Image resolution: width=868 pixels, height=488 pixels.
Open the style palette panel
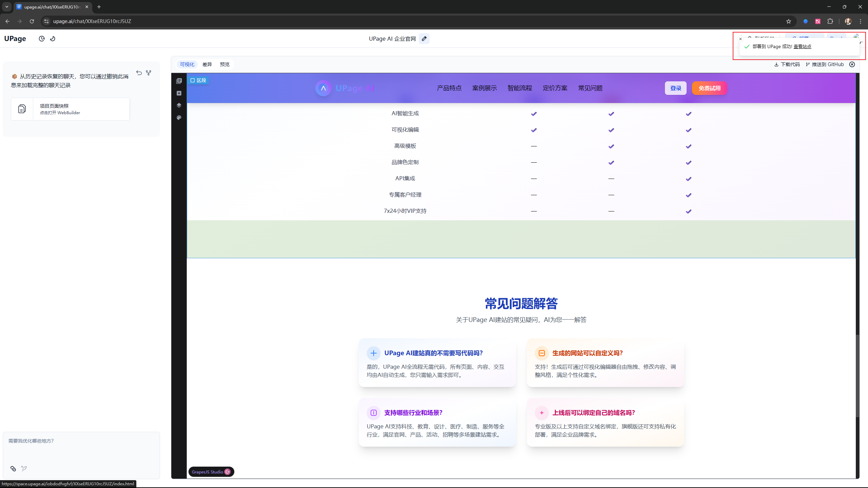pos(179,118)
